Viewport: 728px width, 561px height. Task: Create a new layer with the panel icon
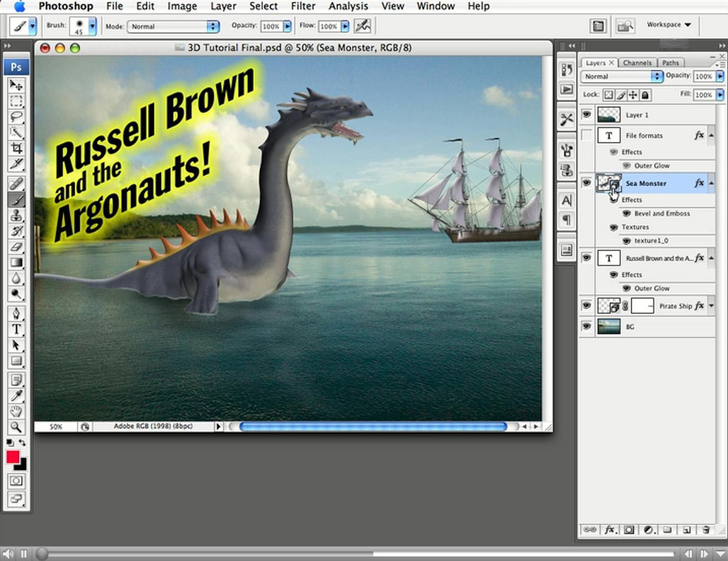[x=686, y=530]
